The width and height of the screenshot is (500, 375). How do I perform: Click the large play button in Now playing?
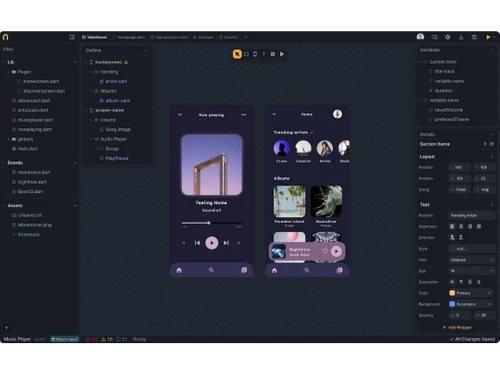[x=212, y=243]
